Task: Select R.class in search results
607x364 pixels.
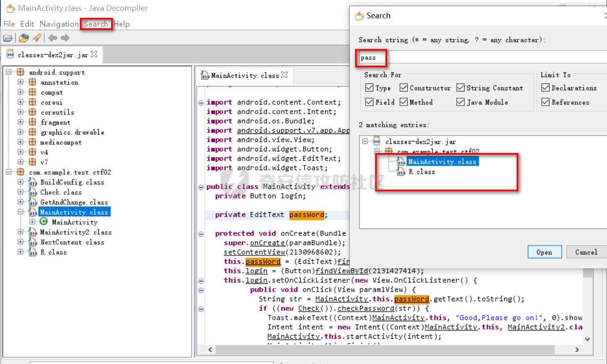Action: pyautogui.click(x=421, y=171)
